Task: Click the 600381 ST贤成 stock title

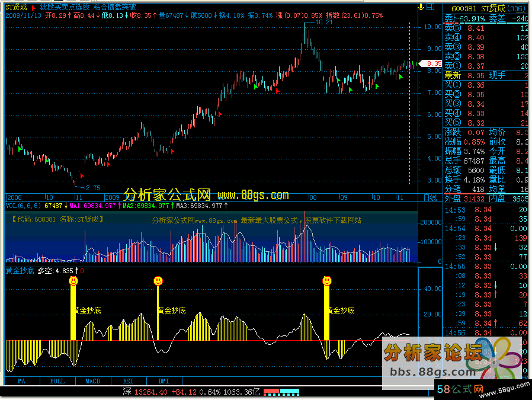Action: (x=488, y=8)
